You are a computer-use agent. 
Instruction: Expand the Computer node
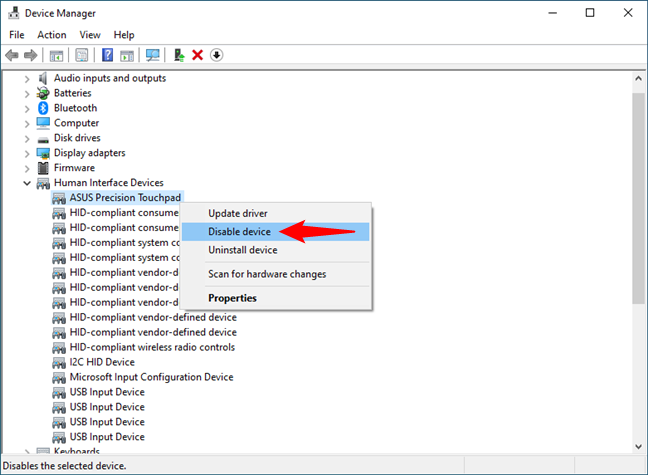click(27, 124)
